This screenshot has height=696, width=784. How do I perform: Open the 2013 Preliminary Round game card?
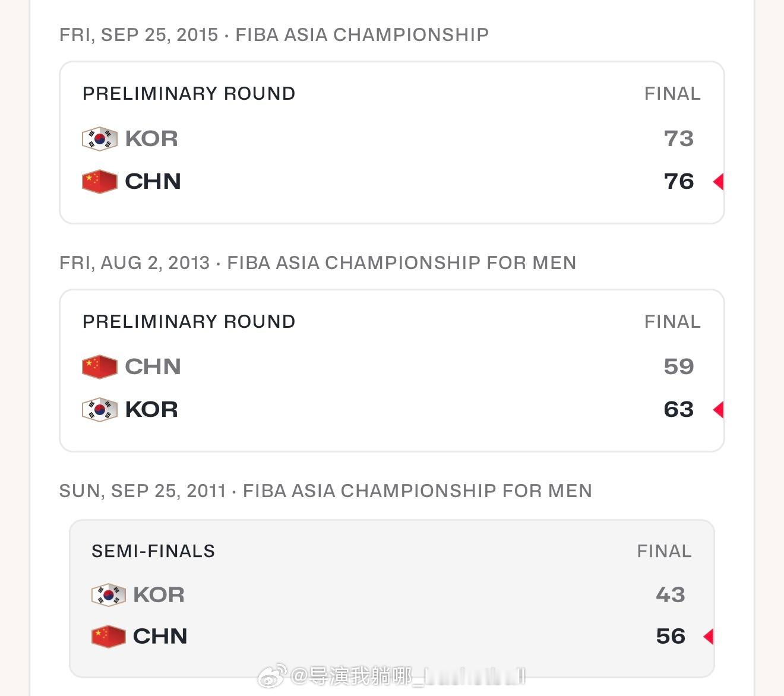click(392, 371)
